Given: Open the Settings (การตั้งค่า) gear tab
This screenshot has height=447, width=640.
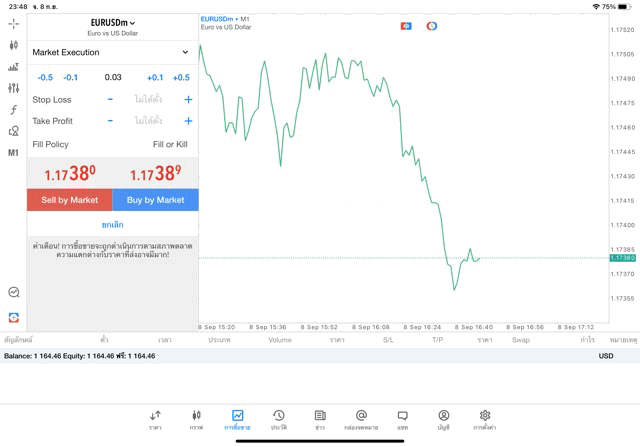Looking at the screenshot, I should [485, 419].
